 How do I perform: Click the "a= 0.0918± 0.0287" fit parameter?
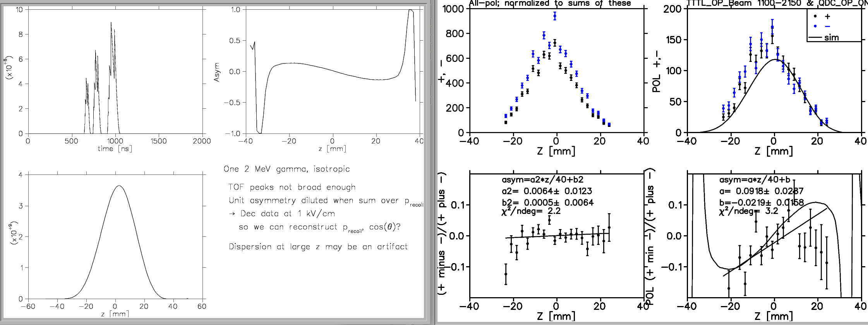(x=761, y=191)
